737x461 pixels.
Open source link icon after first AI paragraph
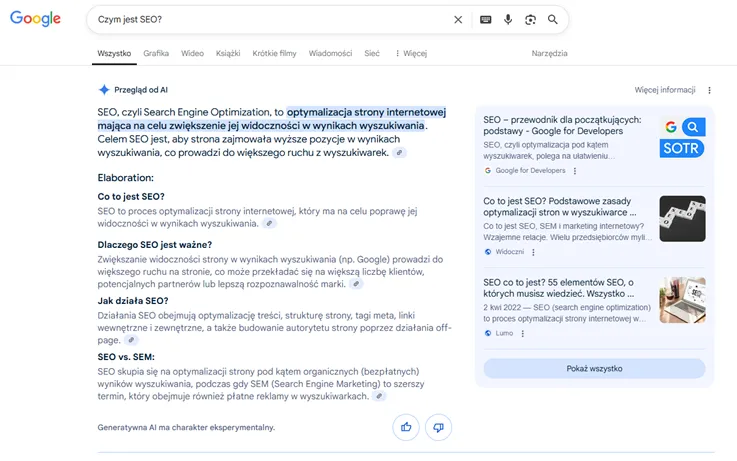(x=399, y=153)
